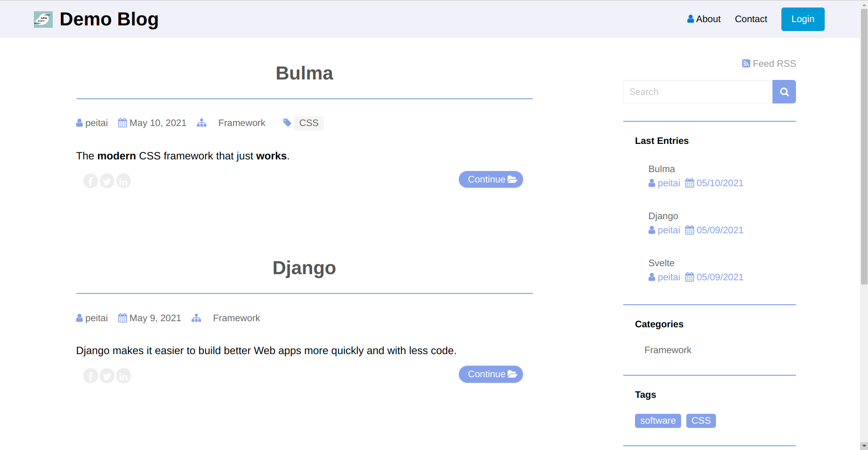Share Django post on Facebook
The height and width of the screenshot is (450, 868).
90,376
